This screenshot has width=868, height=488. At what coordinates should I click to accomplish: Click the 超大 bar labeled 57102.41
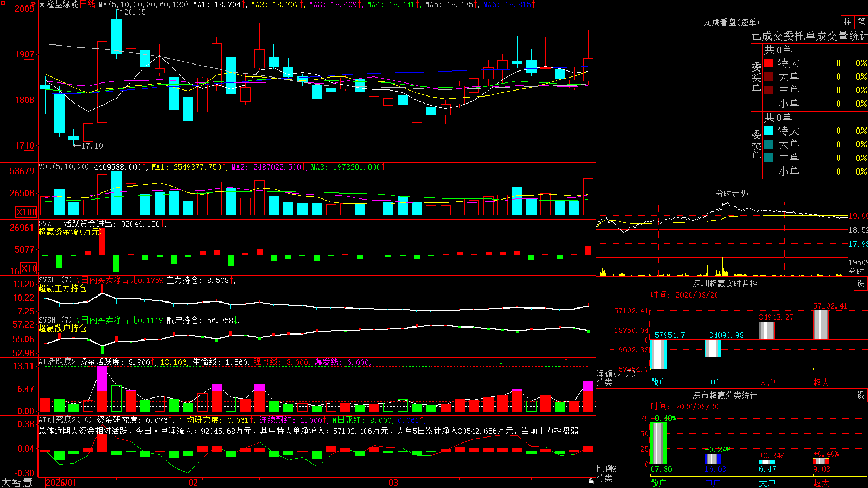coord(821,325)
